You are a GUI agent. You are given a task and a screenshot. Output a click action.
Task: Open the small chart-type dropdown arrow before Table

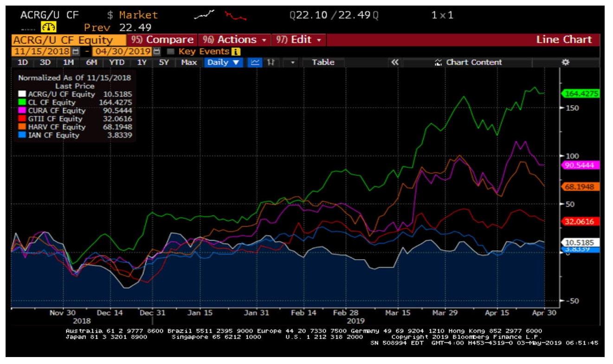(292, 62)
